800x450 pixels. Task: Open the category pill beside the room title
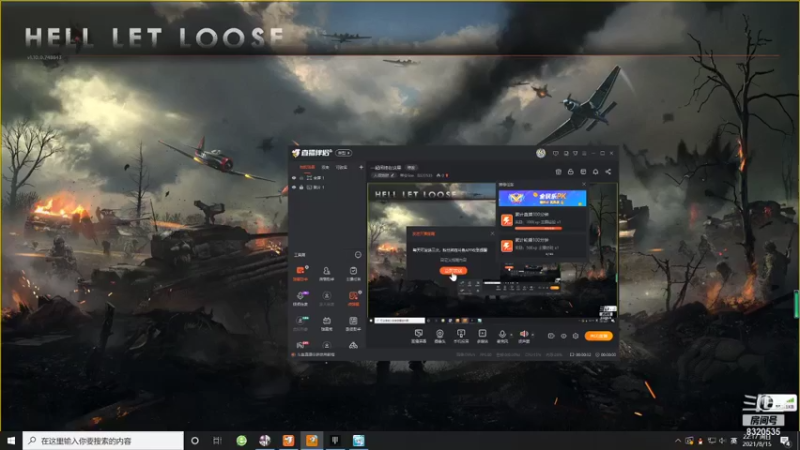pos(411,167)
